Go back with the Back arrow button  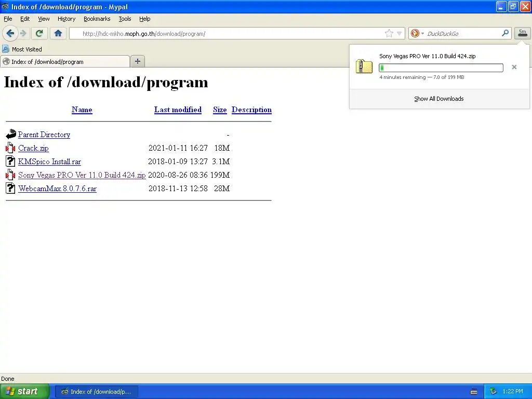(x=10, y=33)
